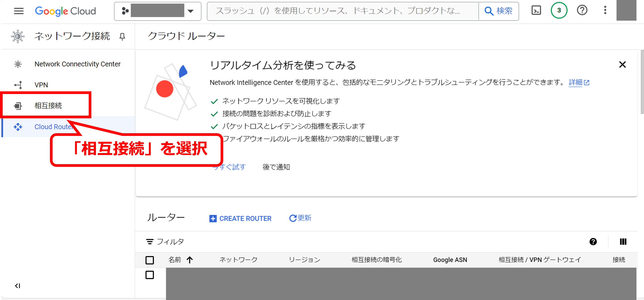This screenshot has height=300, width=644.
Task: Select all routers header checkbox
Action: coord(149,260)
